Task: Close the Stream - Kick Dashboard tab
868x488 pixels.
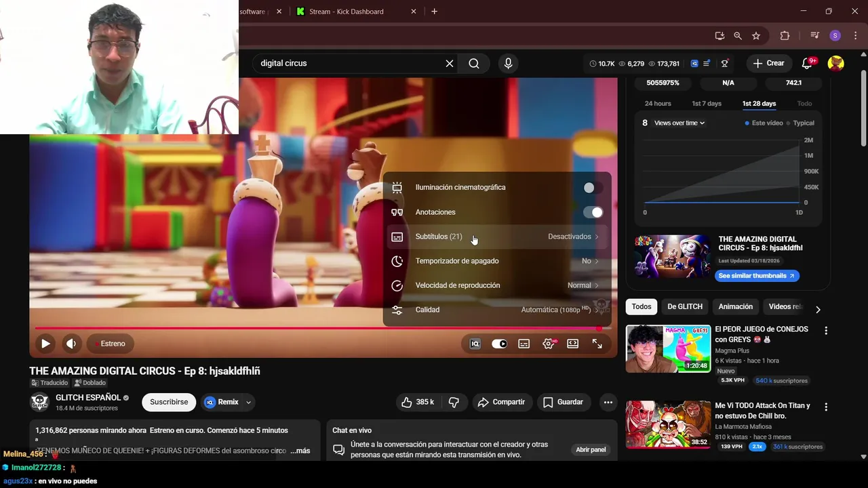Action: coord(414,12)
